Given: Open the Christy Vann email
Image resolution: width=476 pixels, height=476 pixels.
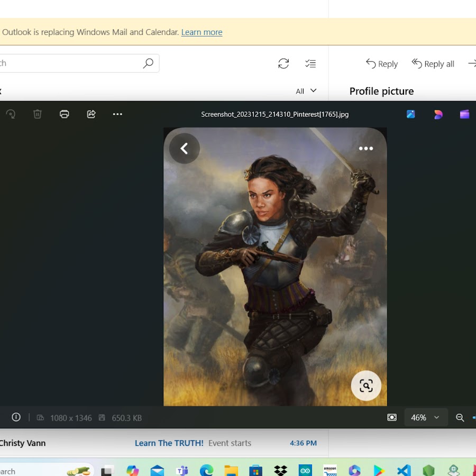Looking at the screenshot, I should point(159,443).
